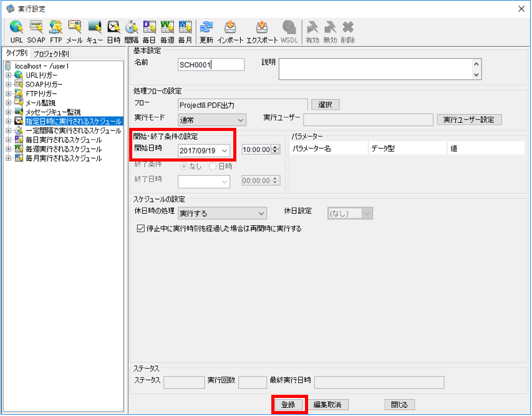532x416 pixels.
Task: Create a new URL trigger from toolbar
Action: tap(16, 32)
